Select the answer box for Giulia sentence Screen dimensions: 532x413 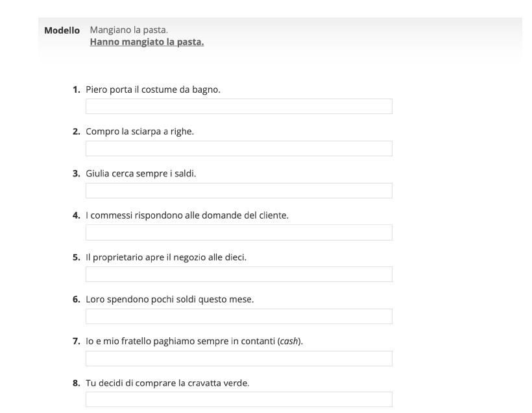tap(239, 191)
